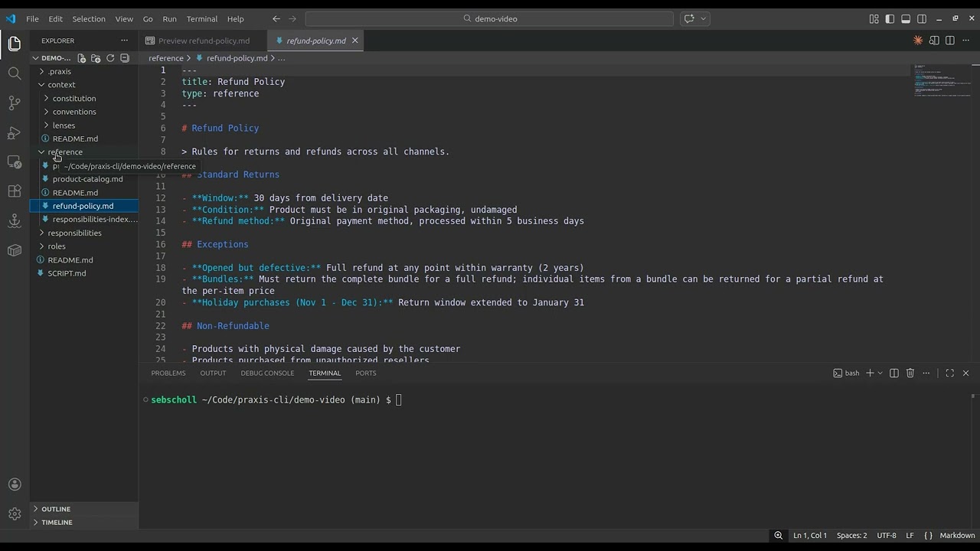Kill the terminal with the trash icon

pyautogui.click(x=910, y=373)
